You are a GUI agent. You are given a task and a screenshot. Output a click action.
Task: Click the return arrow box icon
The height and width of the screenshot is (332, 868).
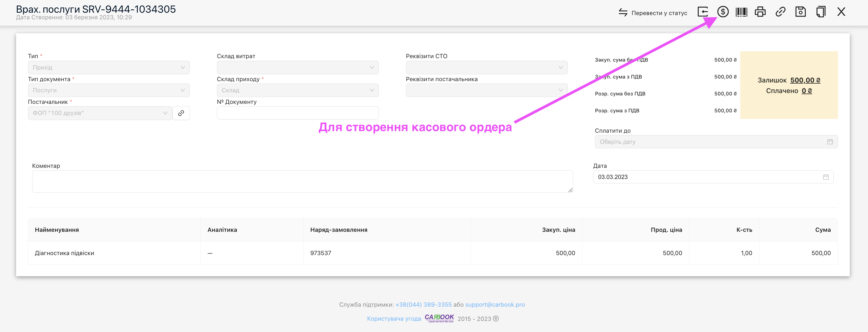click(x=703, y=12)
